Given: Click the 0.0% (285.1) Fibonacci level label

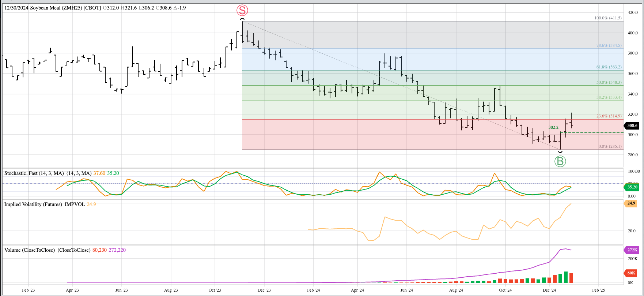Looking at the screenshot, I should [x=610, y=146].
